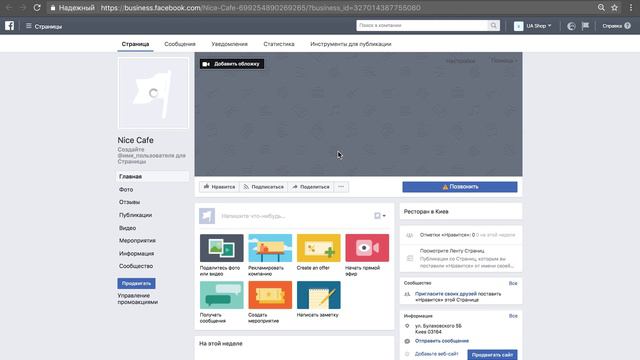The image size is (640, 360).
Task: Click the Нравится like button
Action: pyautogui.click(x=220, y=187)
